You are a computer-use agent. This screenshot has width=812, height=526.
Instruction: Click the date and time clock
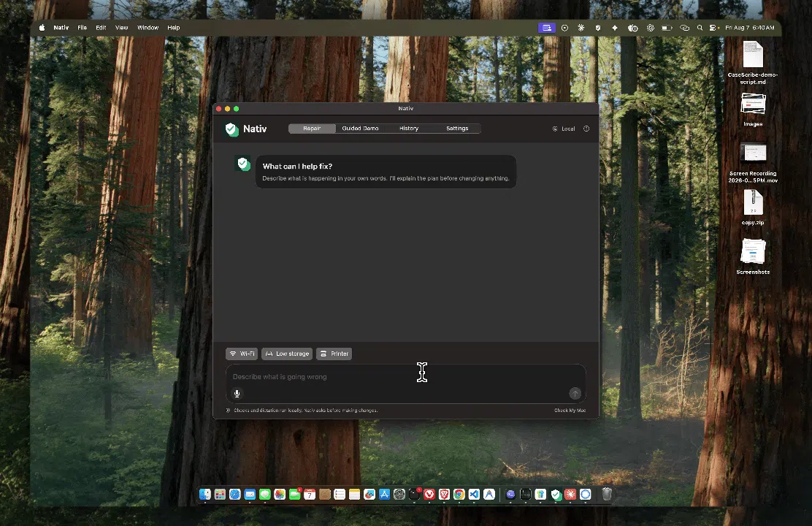(750, 28)
